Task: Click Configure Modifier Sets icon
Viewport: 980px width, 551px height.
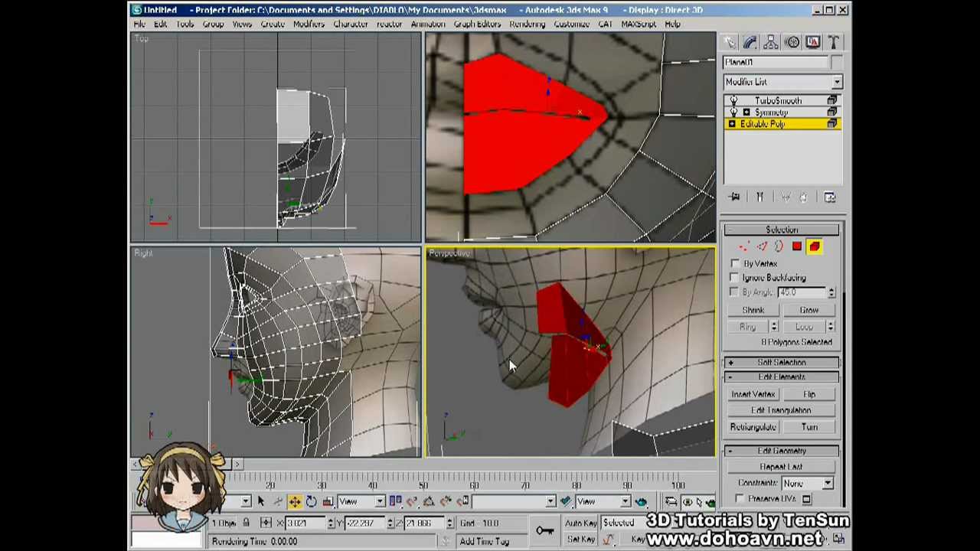Action: (x=830, y=197)
